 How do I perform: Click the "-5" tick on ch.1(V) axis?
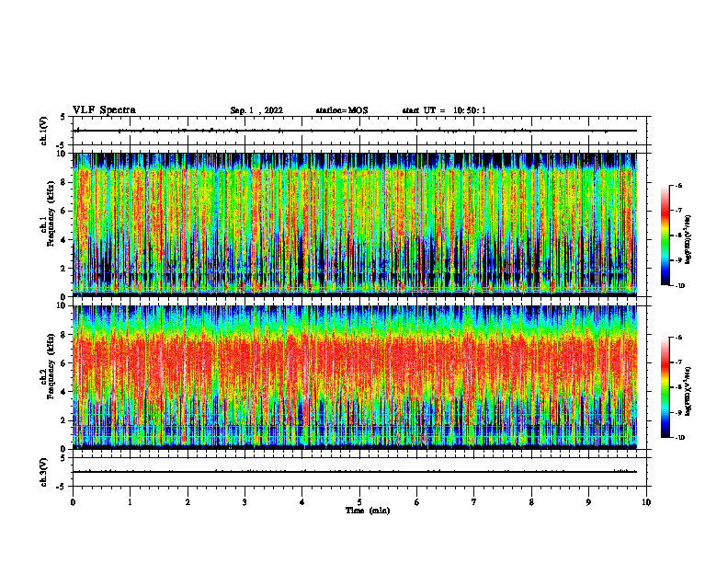coord(61,146)
